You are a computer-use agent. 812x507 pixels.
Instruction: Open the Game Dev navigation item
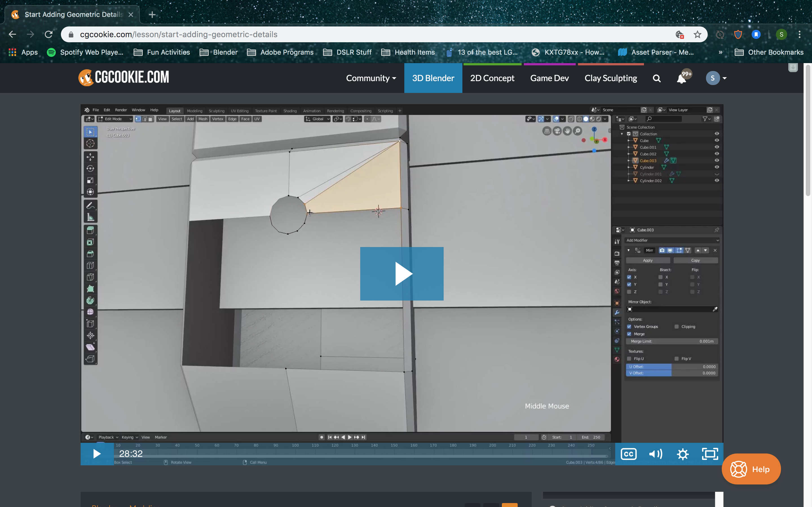[x=549, y=78]
